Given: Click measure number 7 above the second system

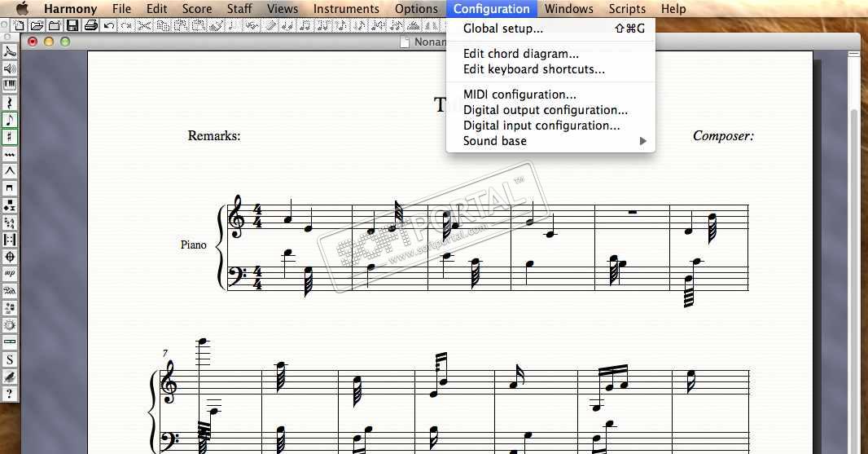Looking at the screenshot, I should (165, 353).
